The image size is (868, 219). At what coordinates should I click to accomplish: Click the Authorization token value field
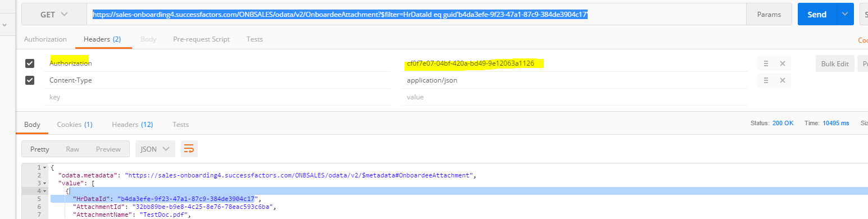click(575, 63)
